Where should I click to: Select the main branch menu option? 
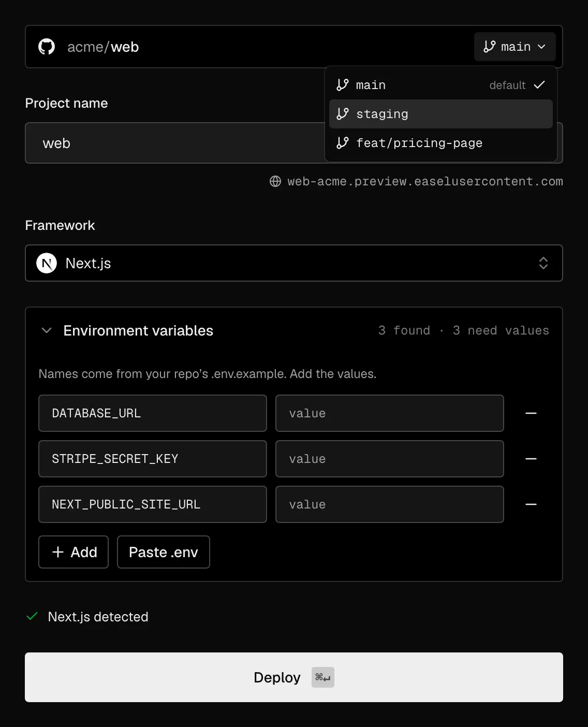click(441, 85)
